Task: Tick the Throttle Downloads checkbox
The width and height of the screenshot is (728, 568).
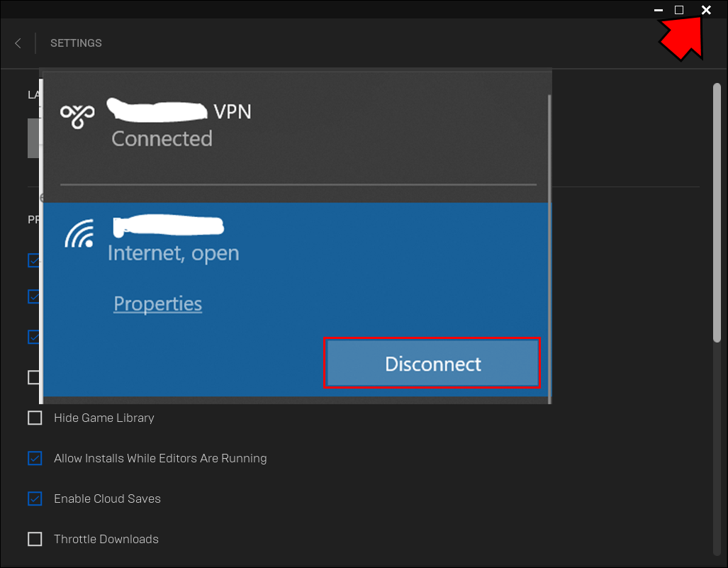Action: coord(35,539)
